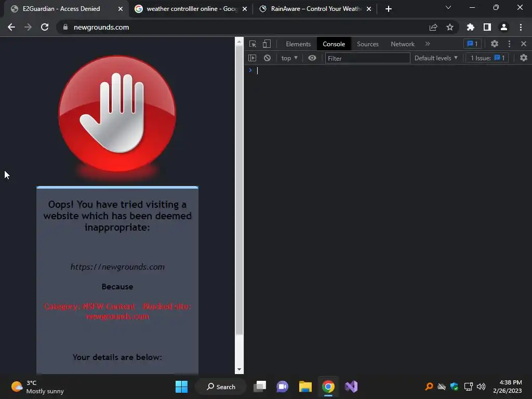
Task: Open the taskbar Search box
Action: point(221,387)
